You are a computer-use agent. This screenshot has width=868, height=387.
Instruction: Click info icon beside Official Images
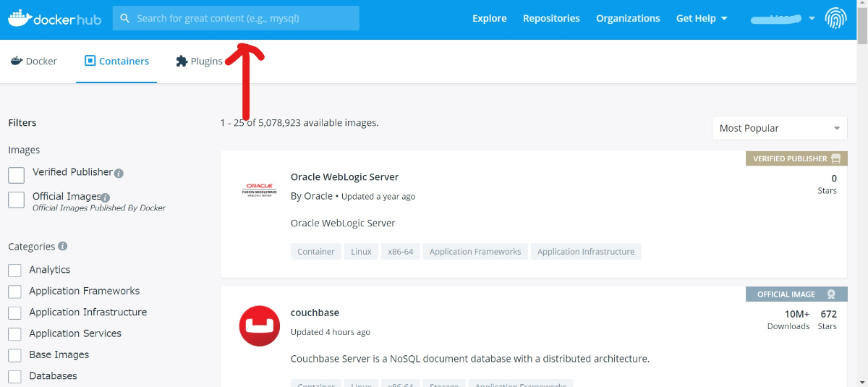(105, 197)
